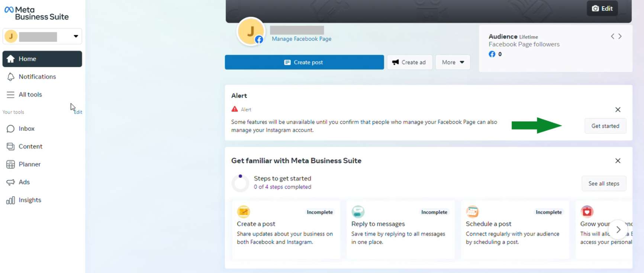The width and height of the screenshot is (644, 273).
Task: Edit the cover photo
Action: coord(602,9)
